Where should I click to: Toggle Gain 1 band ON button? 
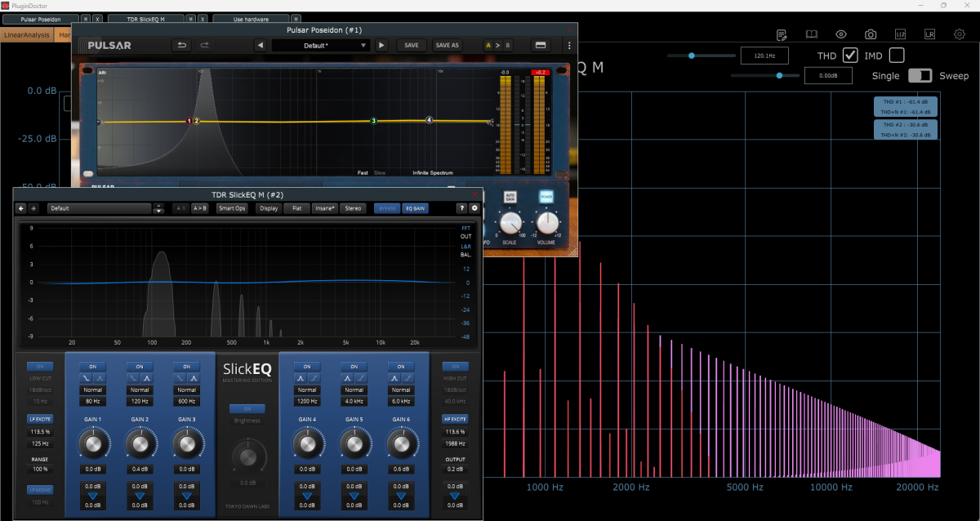pyautogui.click(x=92, y=367)
